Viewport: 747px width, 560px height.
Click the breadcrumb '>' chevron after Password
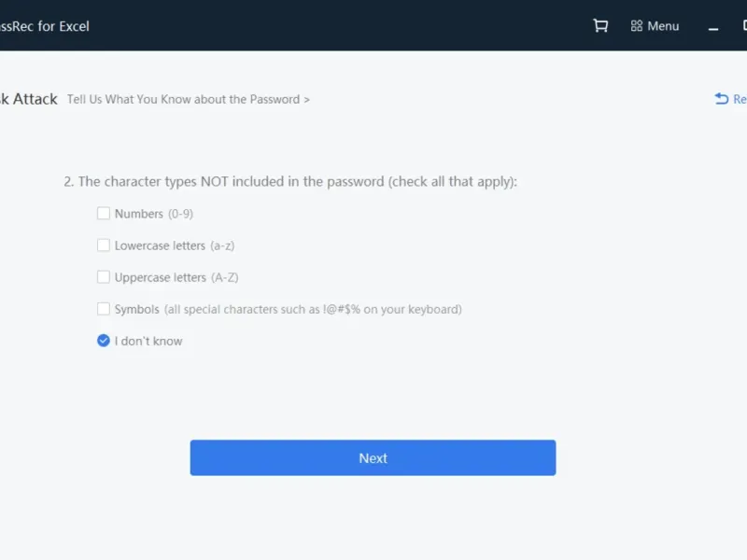click(x=307, y=100)
